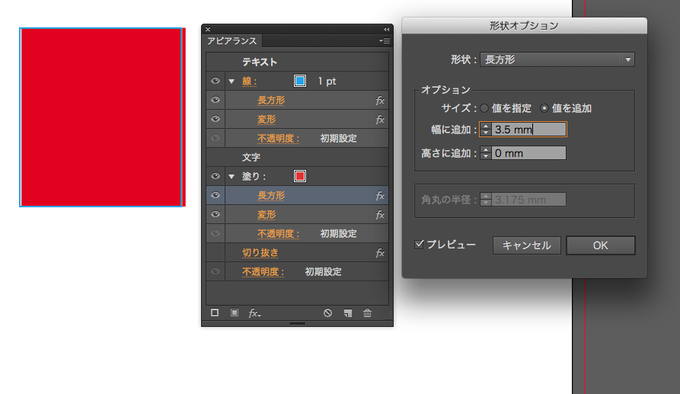680x394 pixels.
Task: Toggle visibility eye of the 線 stroke row
Action: [x=216, y=81]
